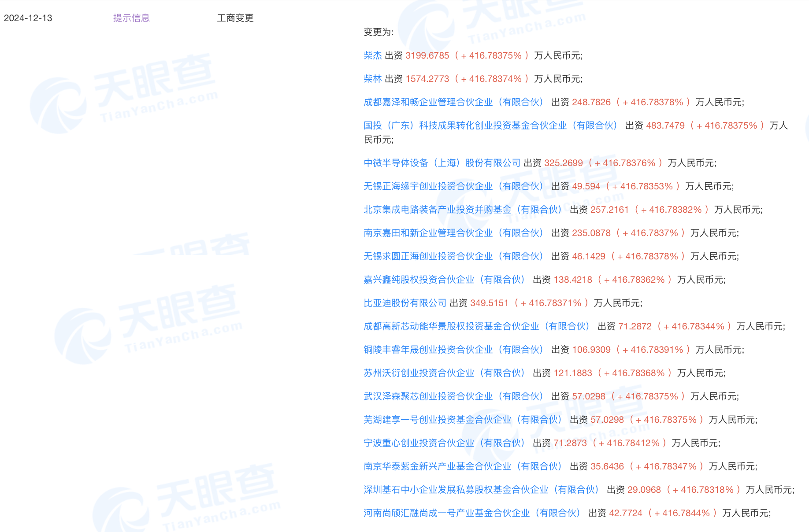Select the percentage ( + 416.78391% )
Image resolution: width=809 pixels, height=532 pixels.
pos(653,350)
